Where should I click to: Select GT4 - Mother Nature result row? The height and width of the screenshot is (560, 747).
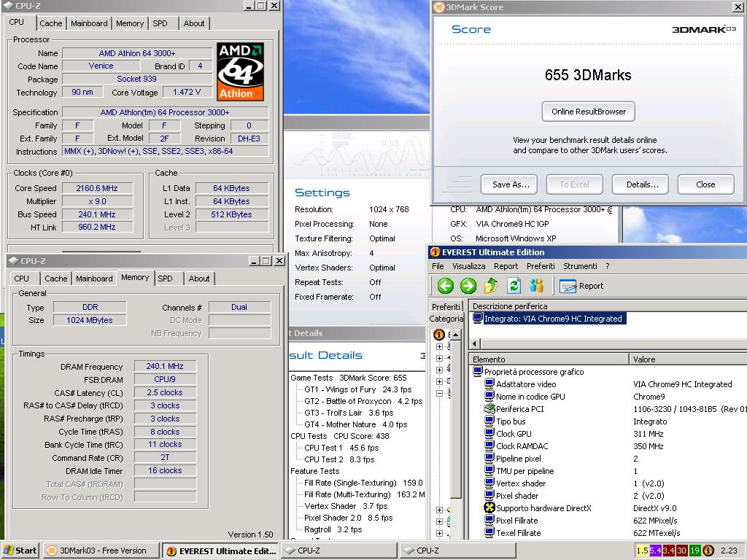[x=356, y=424]
